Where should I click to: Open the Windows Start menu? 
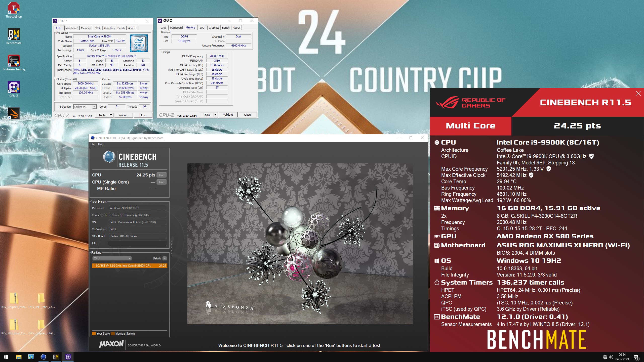[6, 357]
